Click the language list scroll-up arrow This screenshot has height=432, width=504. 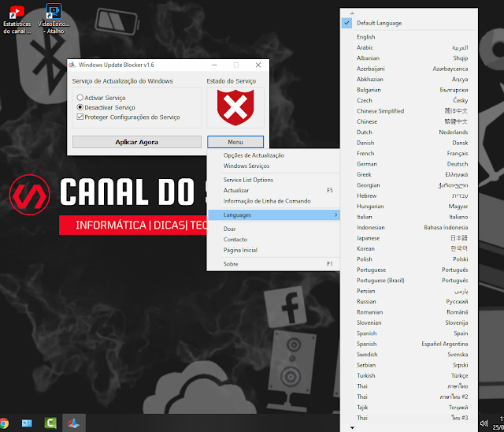(352, 13)
